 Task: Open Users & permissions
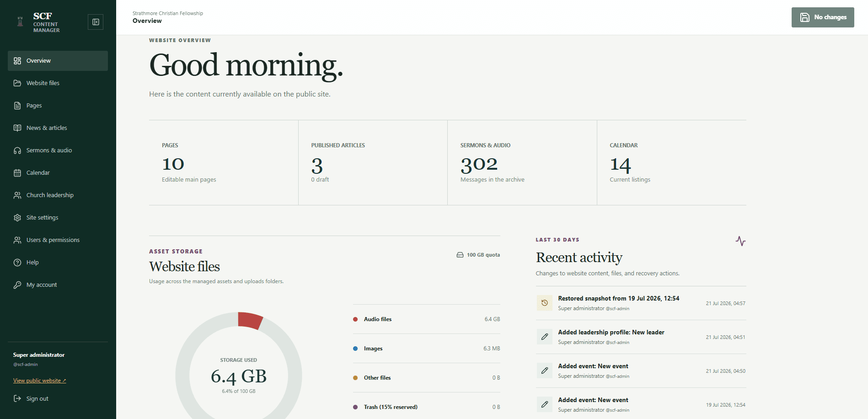coord(58,240)
